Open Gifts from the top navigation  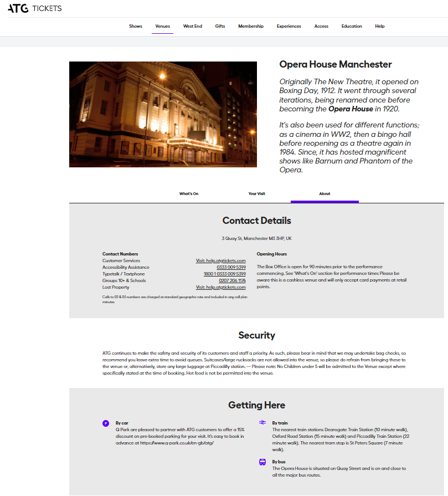pyautogui.click(x=220, y=26)
